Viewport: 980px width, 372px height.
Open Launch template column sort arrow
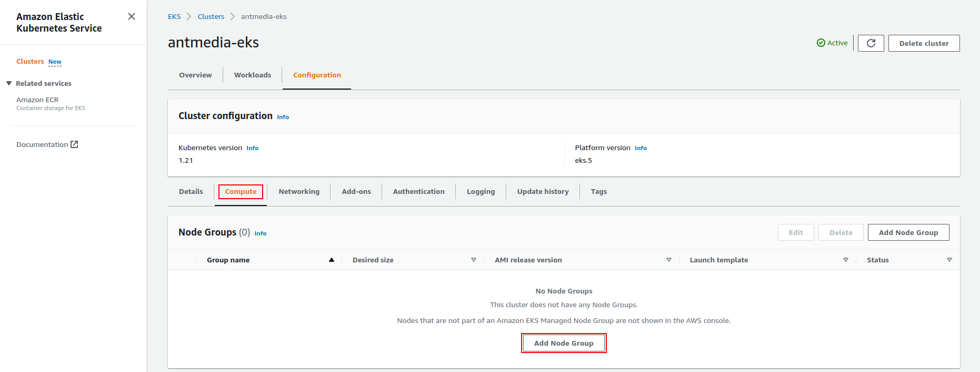(x=846, y=260)
